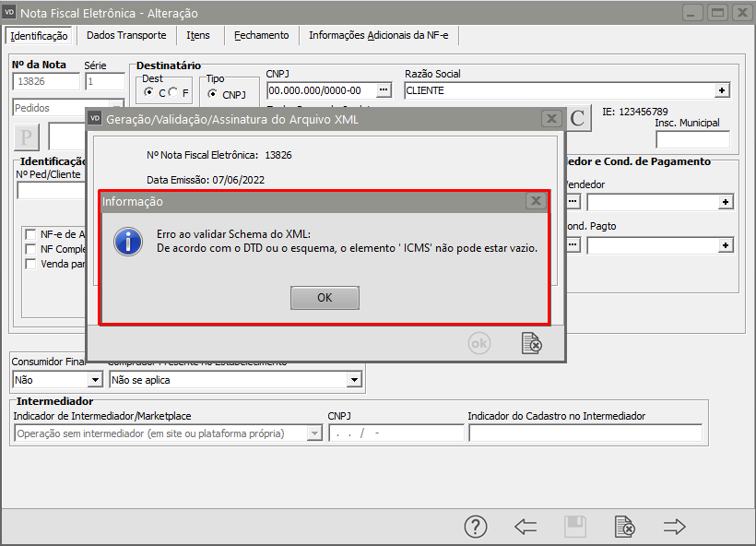Click the round ok icon in XML dialog

479,343
